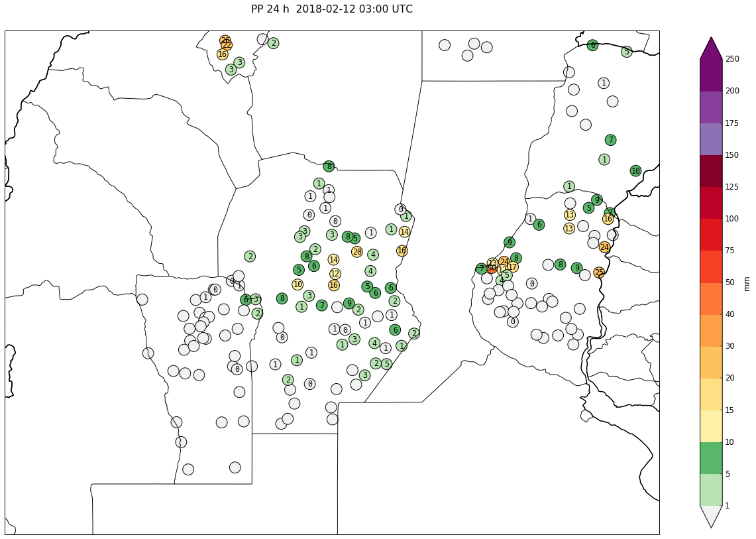Select the red 75–100 mm colorbar segment
Image resolution: width=756 pixels, height=539 pixels.
711,235
